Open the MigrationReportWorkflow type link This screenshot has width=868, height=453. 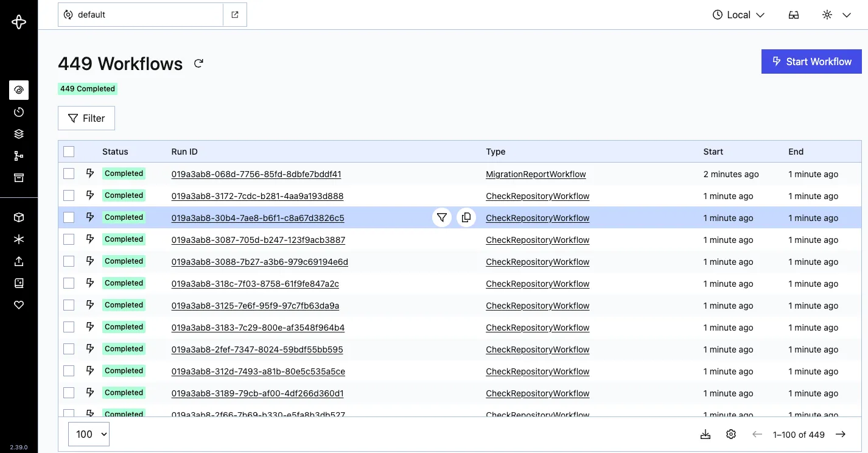(536, 174)
